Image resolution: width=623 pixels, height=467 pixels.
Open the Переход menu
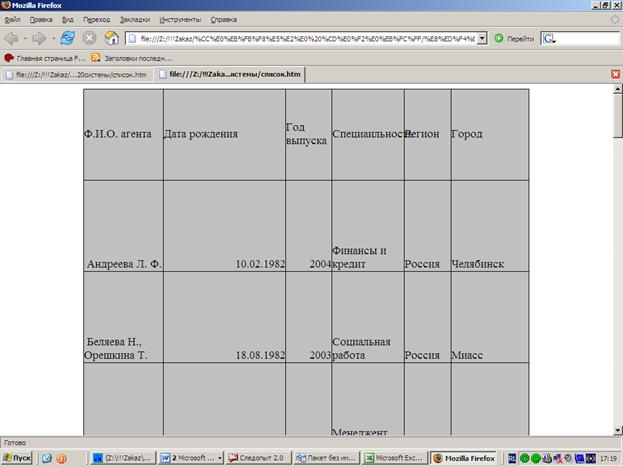tap(97, 19)
